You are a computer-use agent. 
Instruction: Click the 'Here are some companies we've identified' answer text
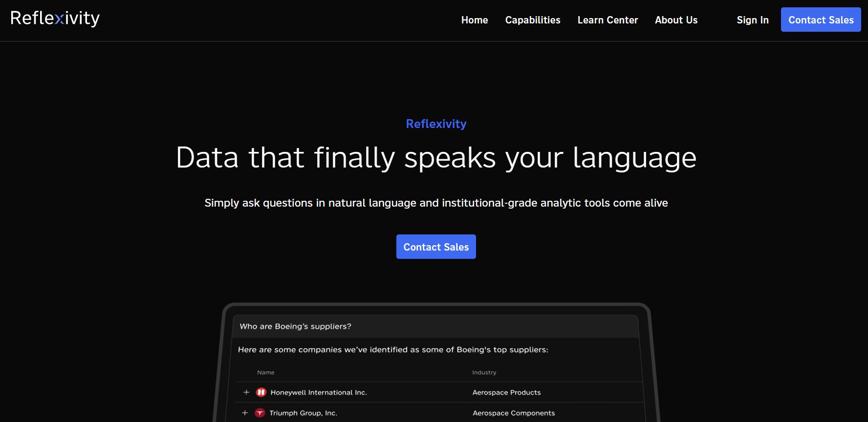tap(393, 350)
